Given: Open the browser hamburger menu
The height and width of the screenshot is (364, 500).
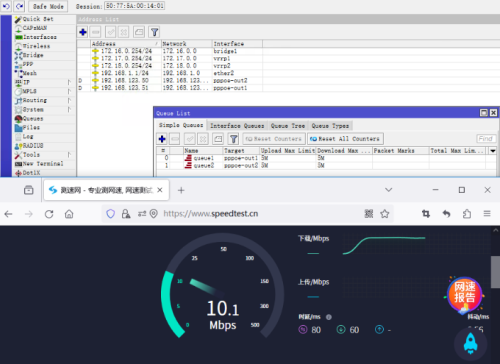Looking at the screenshot, I should (x=487, y=213).
